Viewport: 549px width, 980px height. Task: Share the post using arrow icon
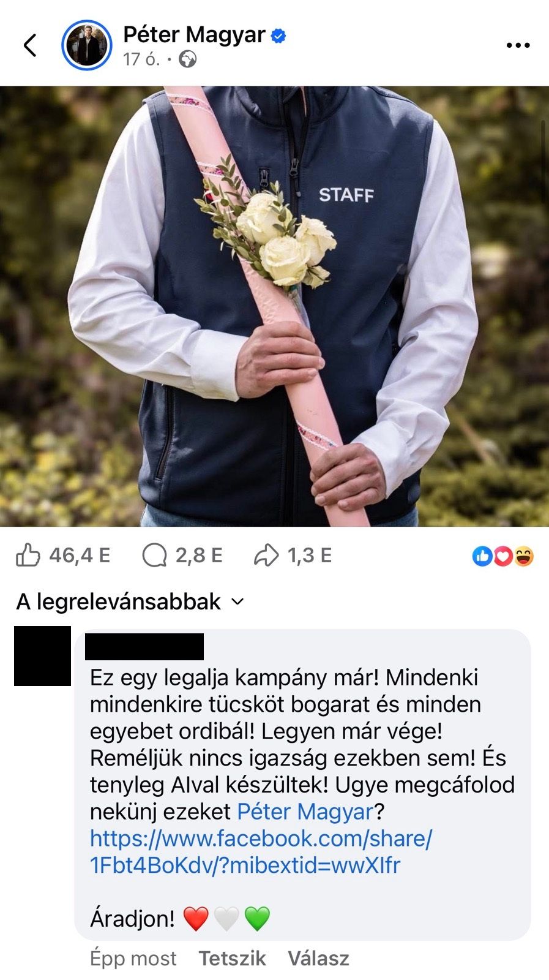point(266,556)
